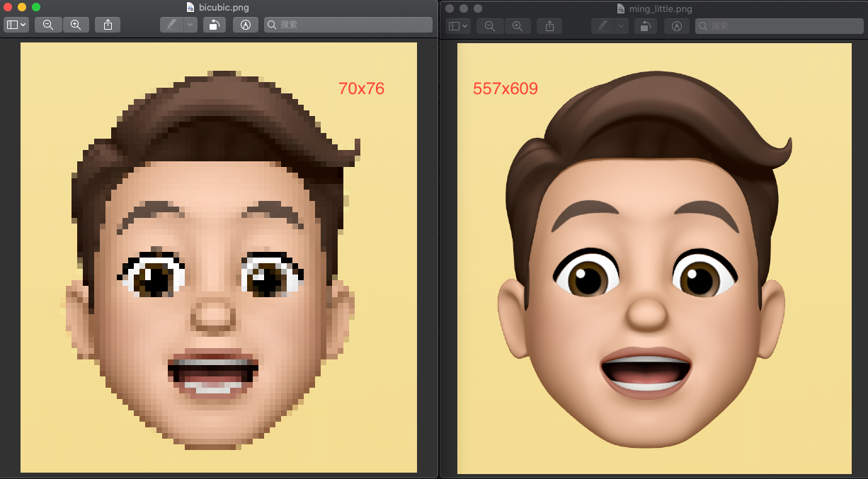Show Markup toolbar in bicubic.png window

(246, 25)
